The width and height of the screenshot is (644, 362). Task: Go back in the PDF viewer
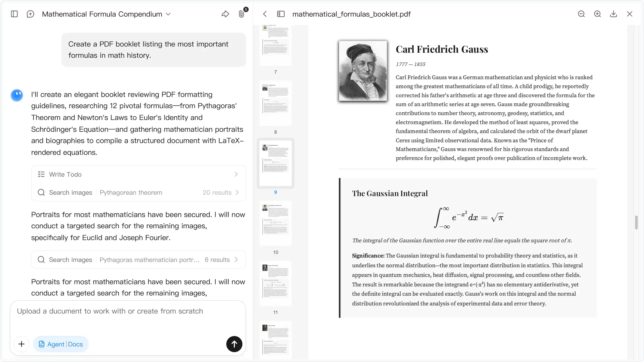click(x=265, y=14)
